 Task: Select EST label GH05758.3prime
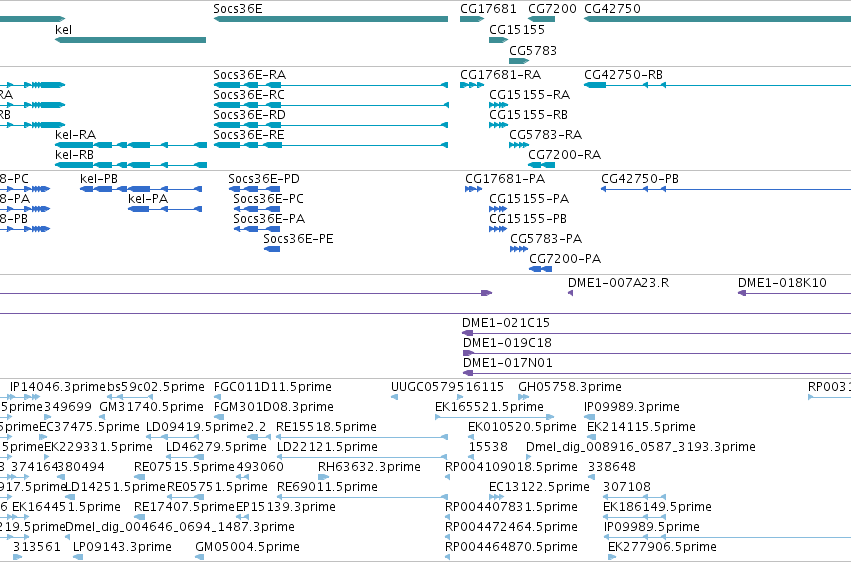point(570,387)
